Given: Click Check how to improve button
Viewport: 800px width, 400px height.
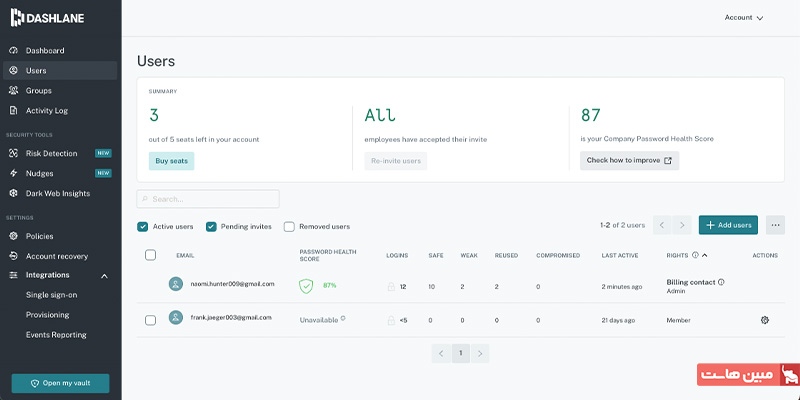Looking at the screenshot, I should click(629, 160).
